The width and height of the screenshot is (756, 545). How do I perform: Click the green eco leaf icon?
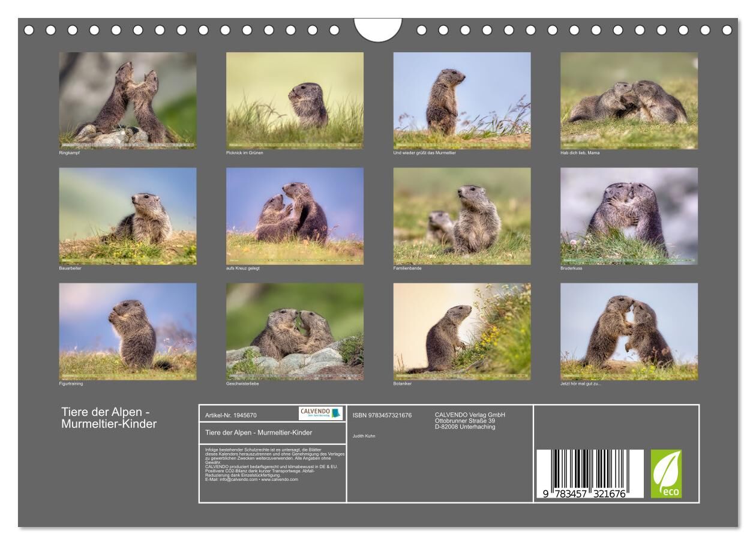[666, 474]
